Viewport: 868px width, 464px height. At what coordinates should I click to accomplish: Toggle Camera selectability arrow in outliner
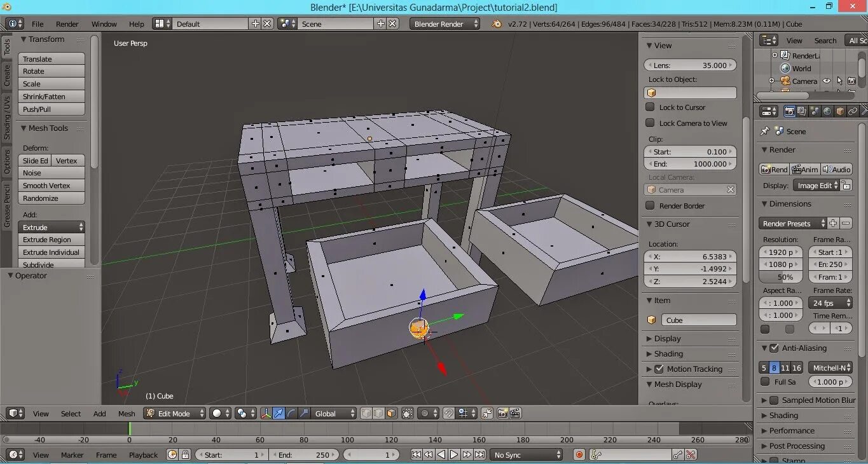839,81
